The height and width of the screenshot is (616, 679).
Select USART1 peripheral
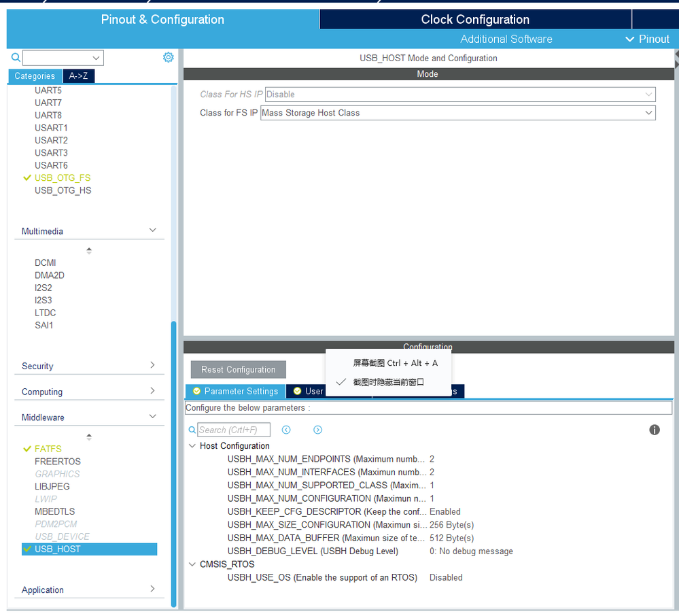click(x=51, y=128)
